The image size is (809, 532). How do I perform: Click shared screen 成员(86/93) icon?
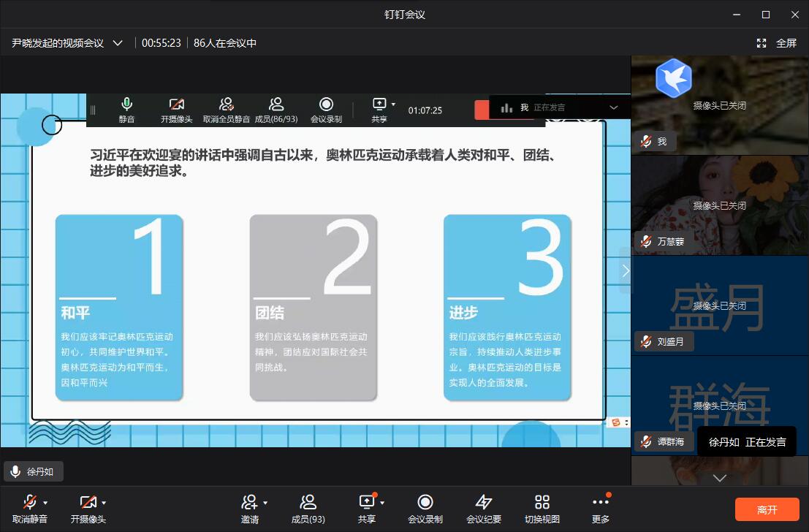point(276,104)
